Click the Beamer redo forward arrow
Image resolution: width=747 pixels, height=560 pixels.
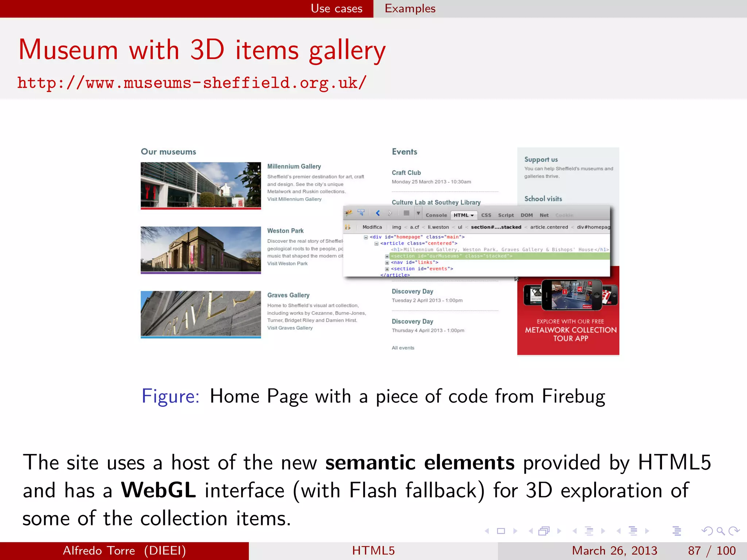tap(734, 531)
